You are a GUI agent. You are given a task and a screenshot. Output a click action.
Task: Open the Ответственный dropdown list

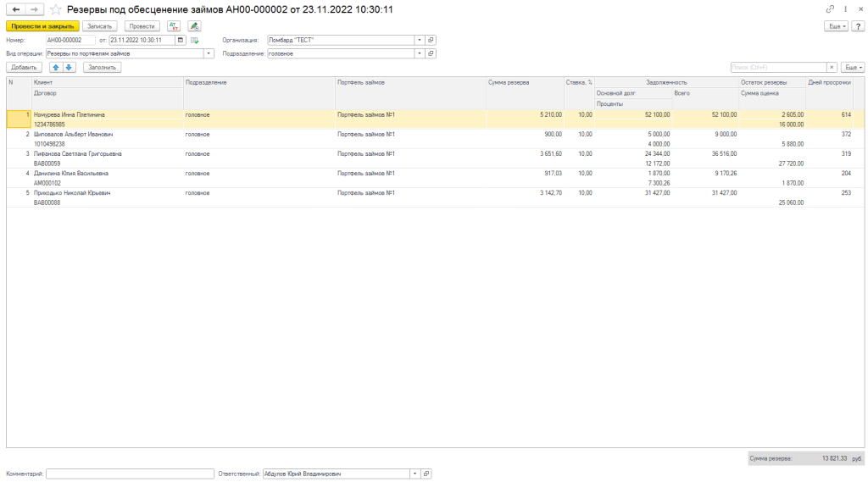click(x=415, y=474)
